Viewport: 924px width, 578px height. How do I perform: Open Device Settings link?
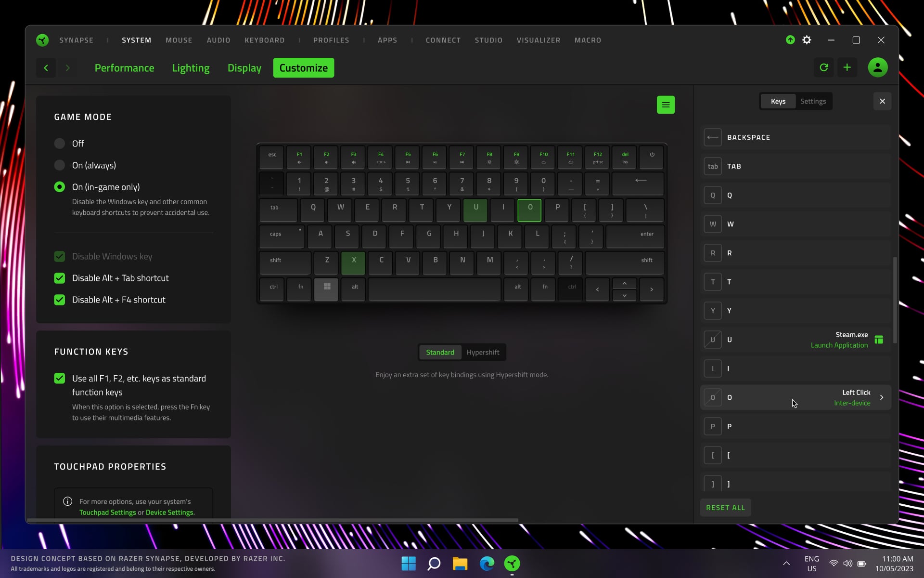click(x=169, y=512)
